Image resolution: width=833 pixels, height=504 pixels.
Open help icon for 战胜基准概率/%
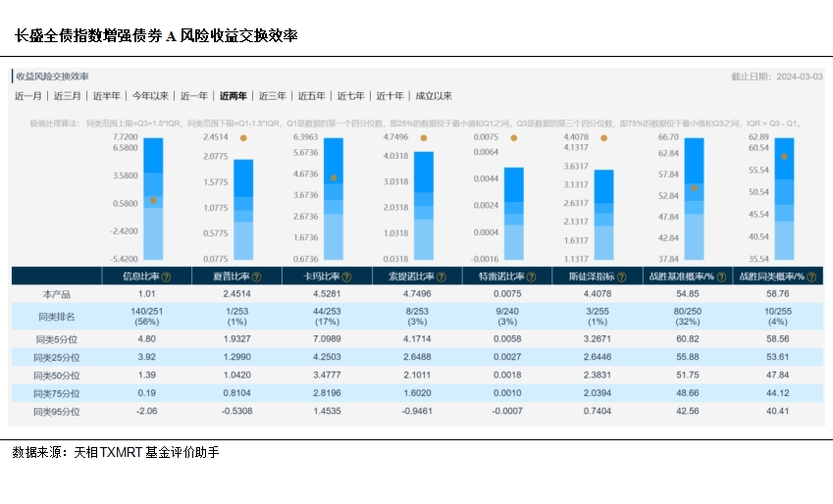(721, 277)
